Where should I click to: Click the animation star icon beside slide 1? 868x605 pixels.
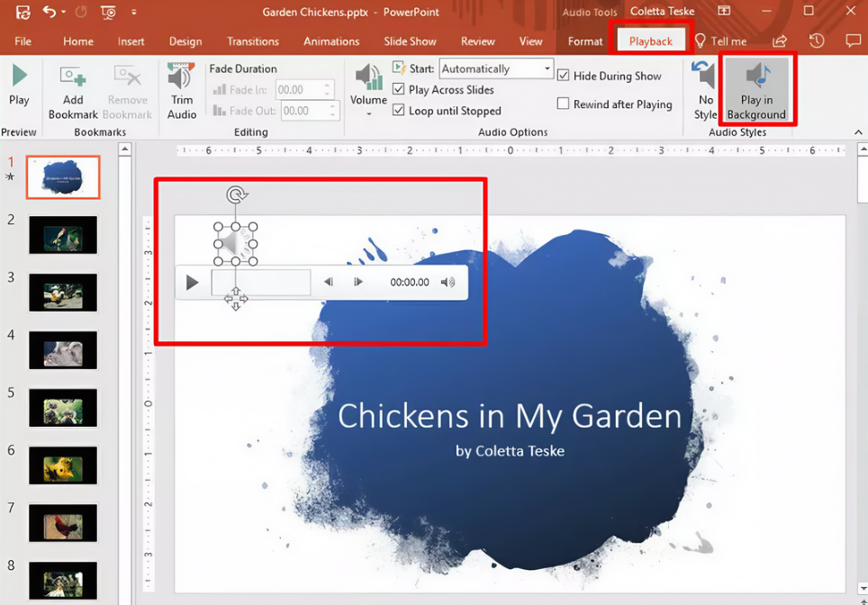click(x=9, y=177)
